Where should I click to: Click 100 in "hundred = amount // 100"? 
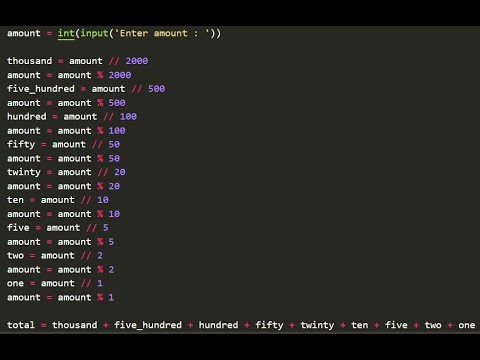click(128, 117)
